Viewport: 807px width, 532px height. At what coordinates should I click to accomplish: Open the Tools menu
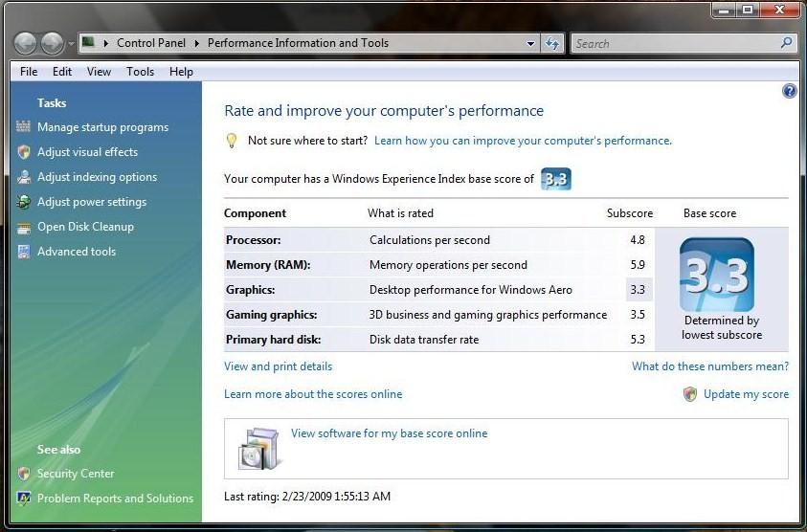[x=140, y=72]
